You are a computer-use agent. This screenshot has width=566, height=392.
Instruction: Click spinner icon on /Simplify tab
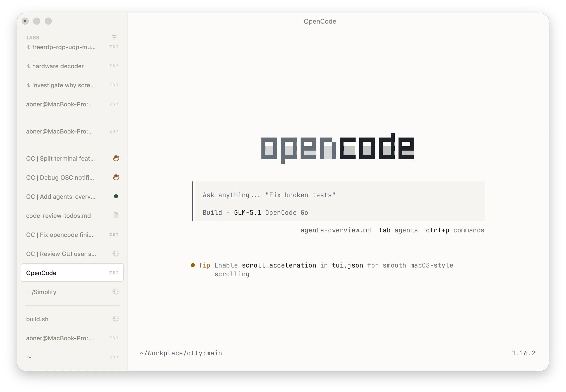point(116,292)
